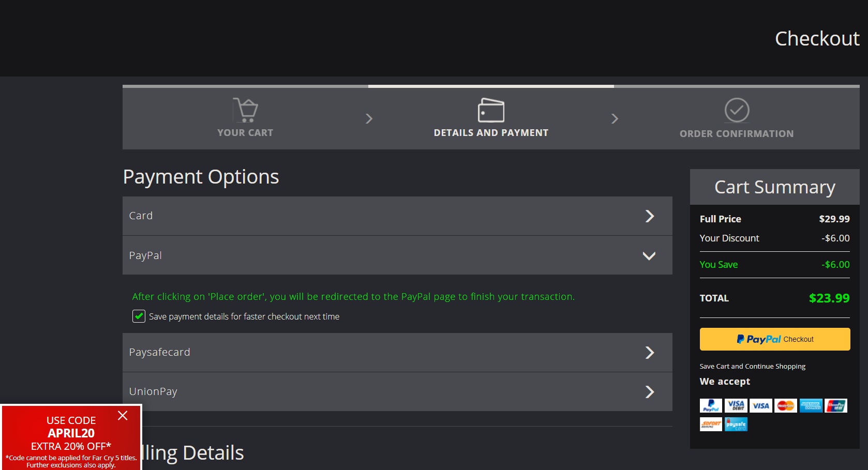Expand the Card payment option

397,216
